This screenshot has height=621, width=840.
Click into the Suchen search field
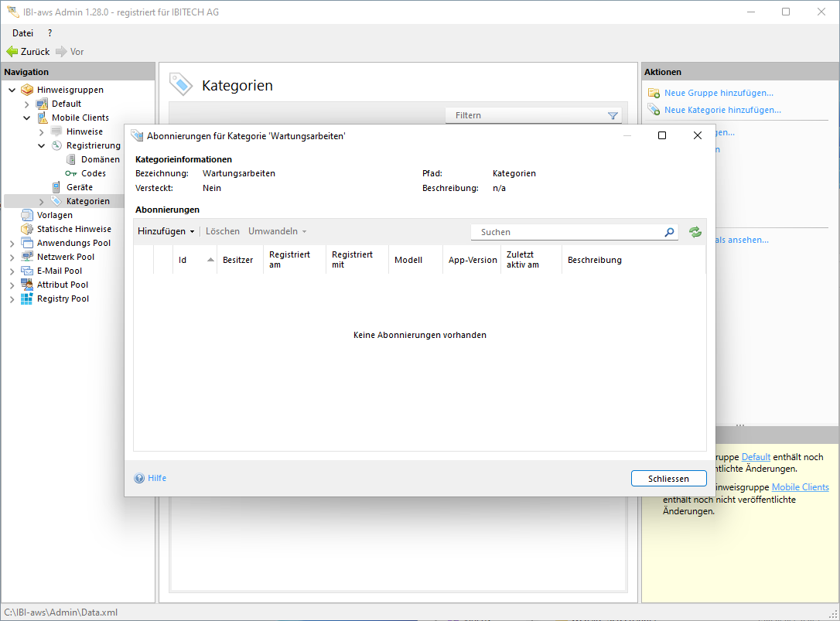click(569, 232)
